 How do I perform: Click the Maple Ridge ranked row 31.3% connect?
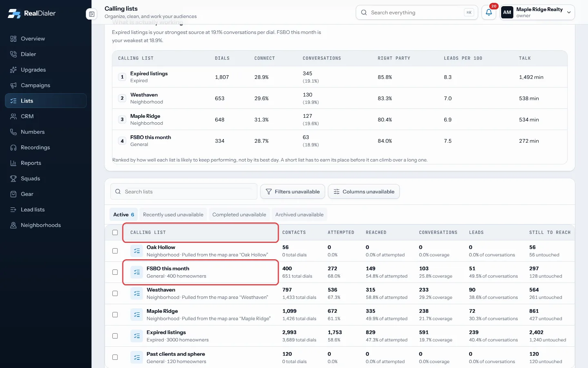coord(261,119)
